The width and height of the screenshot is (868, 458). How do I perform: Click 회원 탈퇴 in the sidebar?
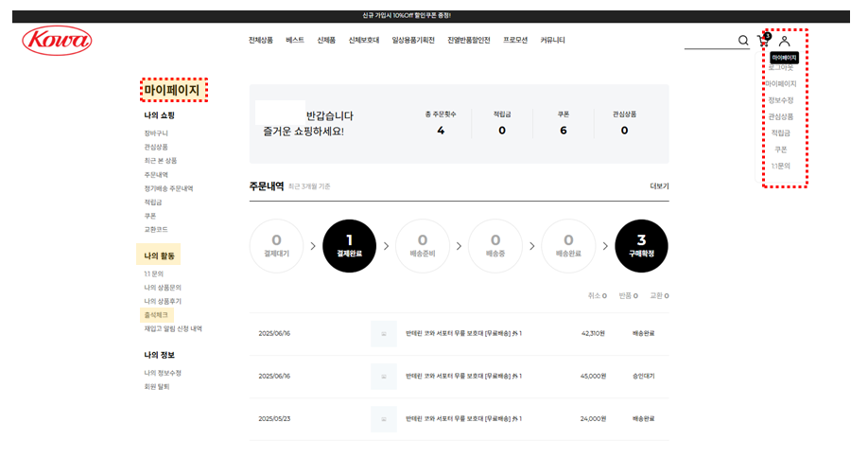coord(157,386)
